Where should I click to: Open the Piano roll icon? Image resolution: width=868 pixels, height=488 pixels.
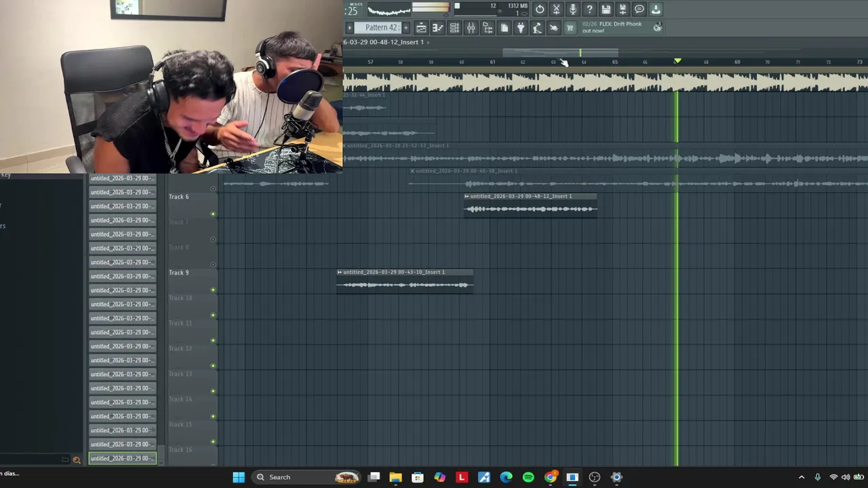coord(437,28)
